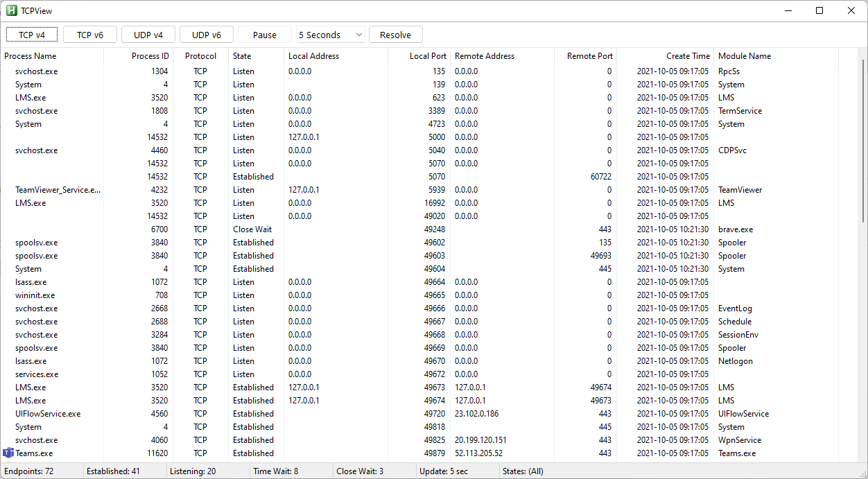
Task: Click the CDPSvc module name cell
Action: (x=732, y=150)
